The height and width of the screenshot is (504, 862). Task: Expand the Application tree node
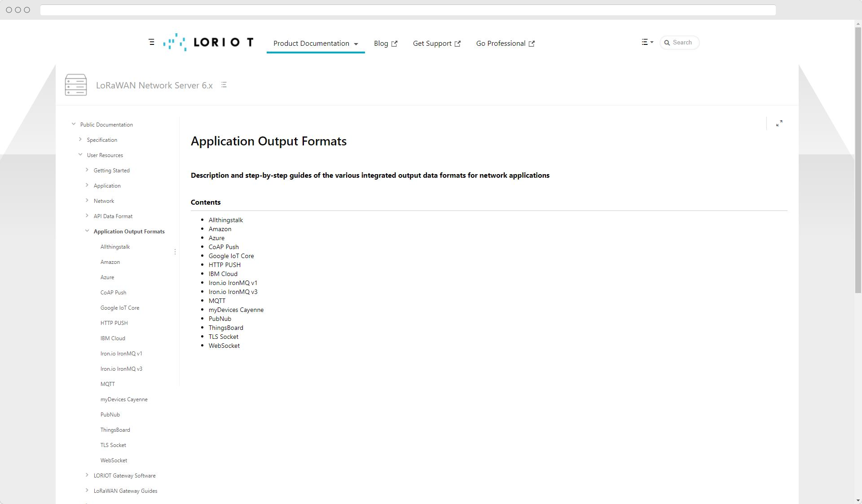pyautogui.click(x=87, y=185)
